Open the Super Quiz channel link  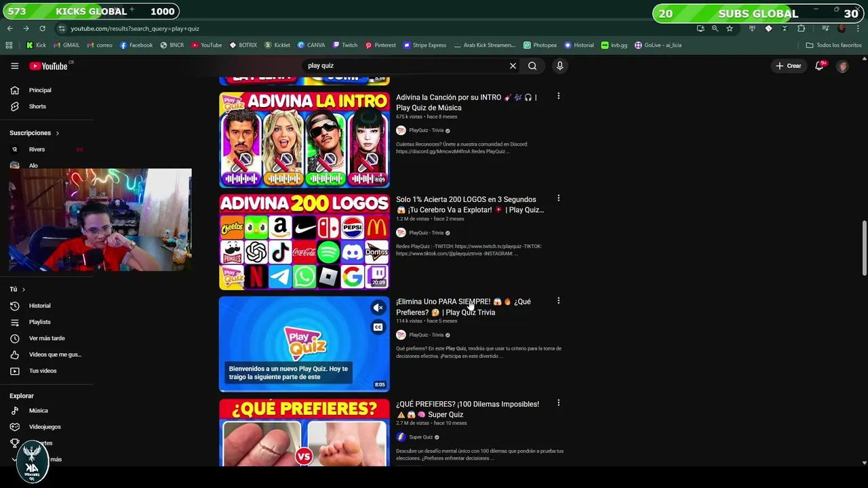420,437
